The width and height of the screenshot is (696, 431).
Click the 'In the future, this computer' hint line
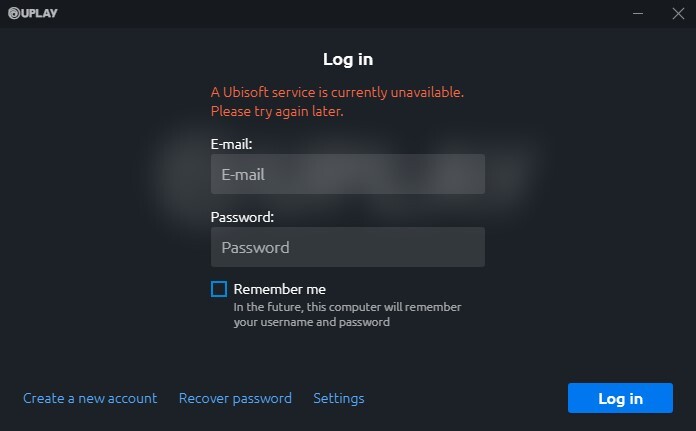click(347, 307)
